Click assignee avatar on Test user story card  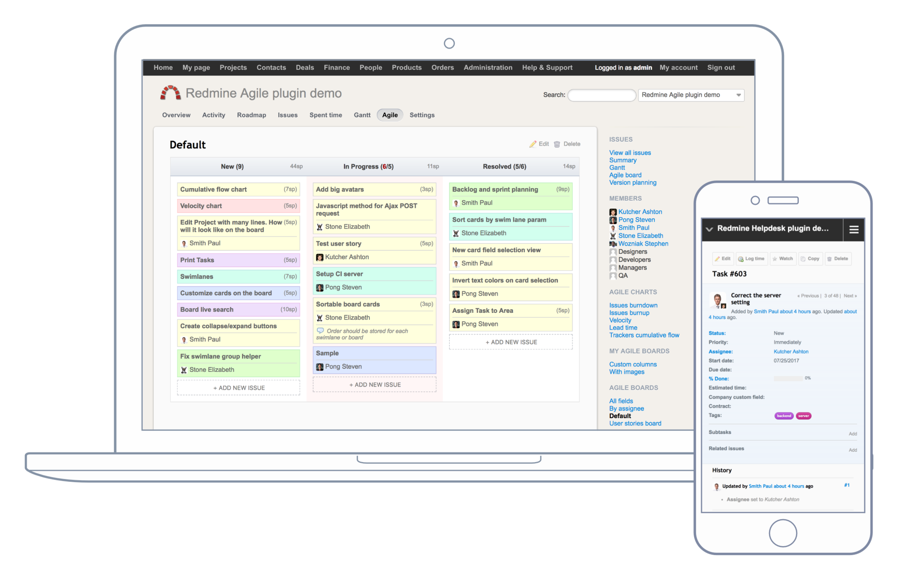(320, 257)
